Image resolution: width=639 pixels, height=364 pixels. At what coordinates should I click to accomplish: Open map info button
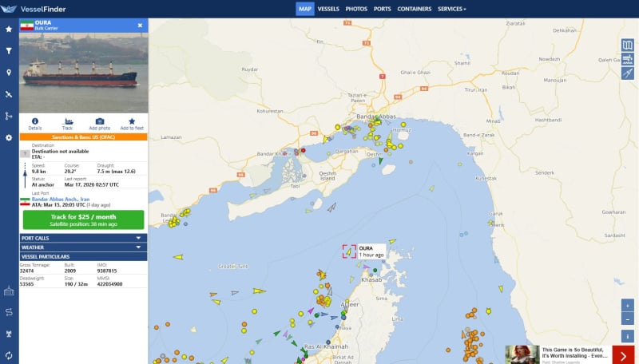[628, 336]
